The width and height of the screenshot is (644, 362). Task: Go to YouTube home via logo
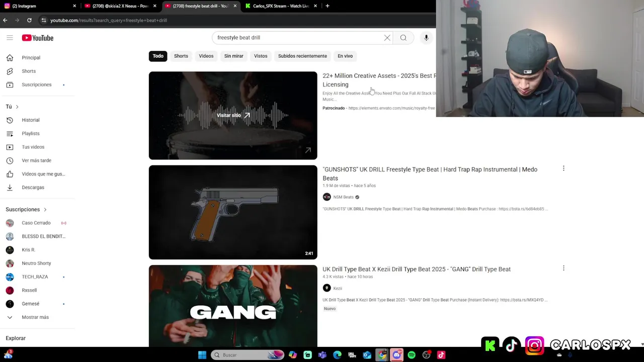click(38, 38)
